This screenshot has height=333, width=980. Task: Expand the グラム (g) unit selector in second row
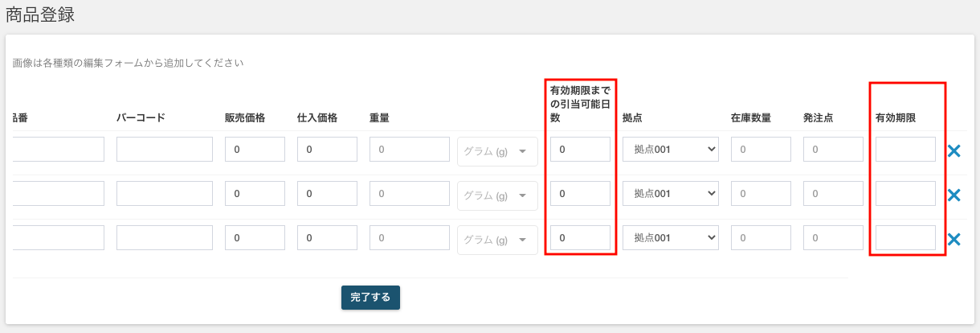(x=497, y=195)
